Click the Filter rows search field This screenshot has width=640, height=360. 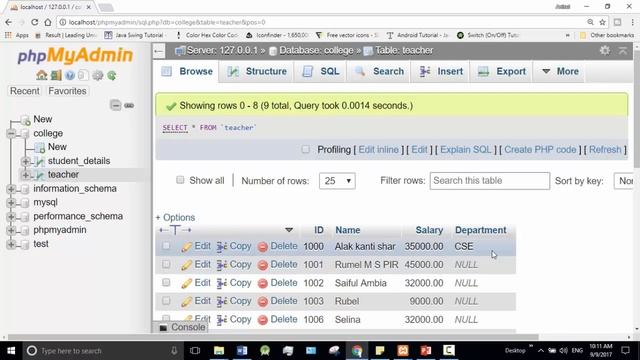coord(489,181)
